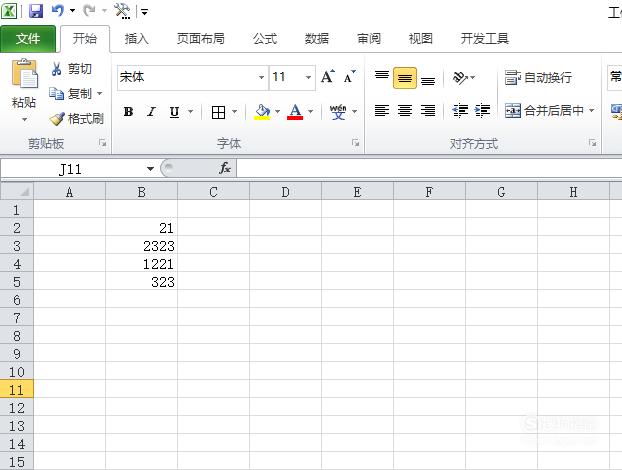The image size is (622, 470).
Task: Select column B header
Action: point(141,192)
